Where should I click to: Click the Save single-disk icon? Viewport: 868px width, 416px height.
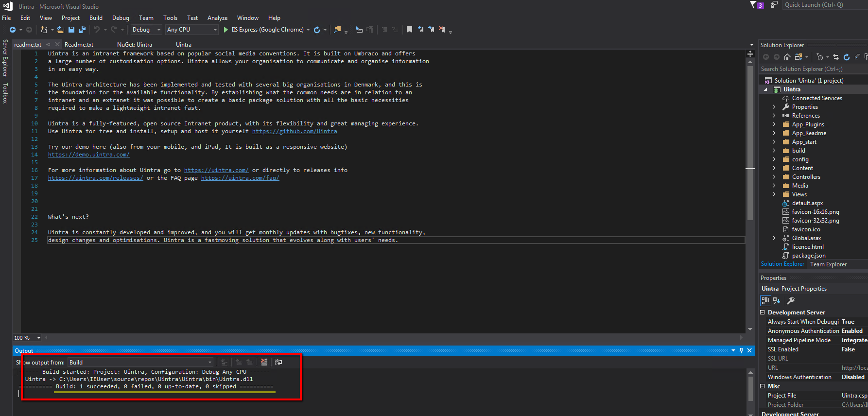[71, 30]
